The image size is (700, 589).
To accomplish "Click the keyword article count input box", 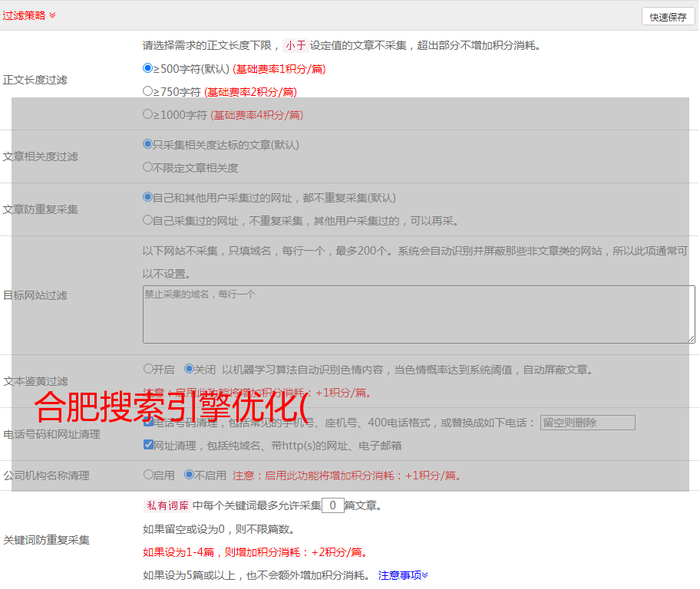I will coord(332,505).
